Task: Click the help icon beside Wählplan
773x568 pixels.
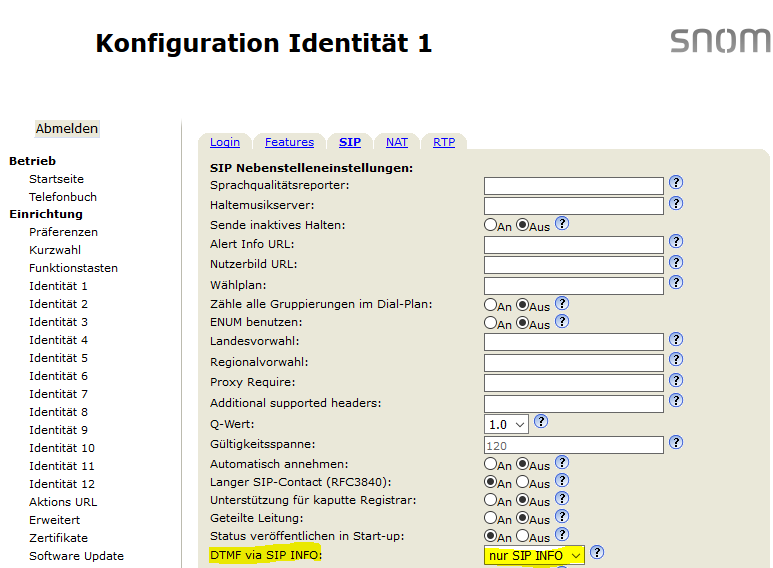Action: click(676, 284)
